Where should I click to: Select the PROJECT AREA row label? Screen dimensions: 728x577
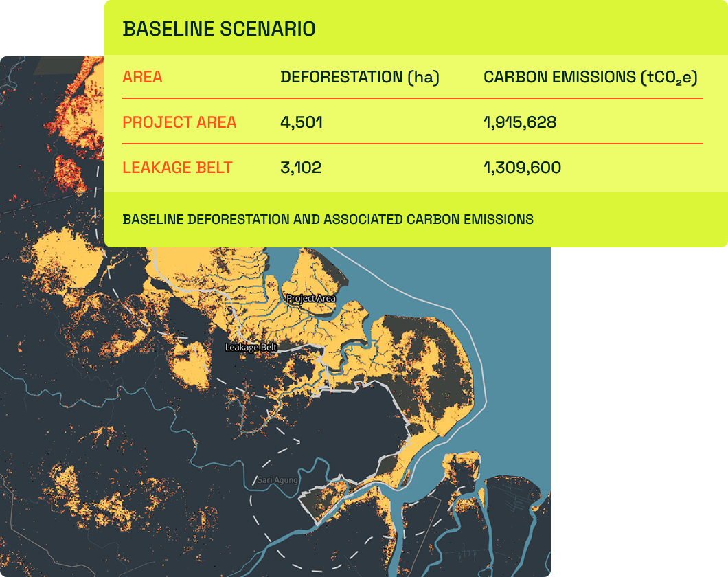point(179,122)
